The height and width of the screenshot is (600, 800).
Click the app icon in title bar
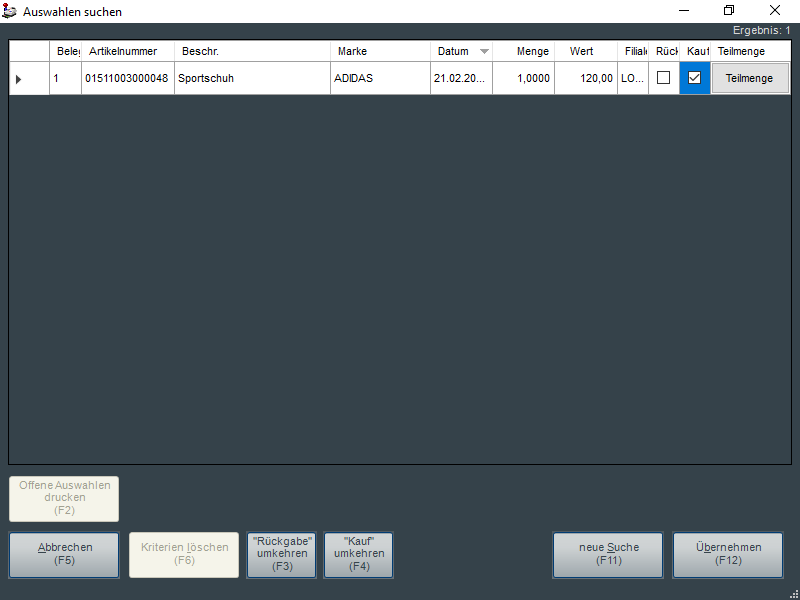pyautogui.click(x=10, y=11)
